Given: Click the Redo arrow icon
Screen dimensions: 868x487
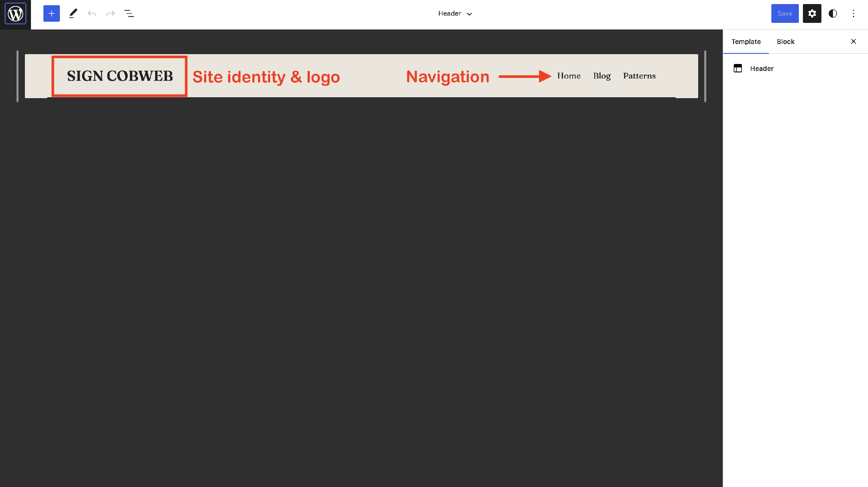Looking at the screenshot, I should [111, 14].
